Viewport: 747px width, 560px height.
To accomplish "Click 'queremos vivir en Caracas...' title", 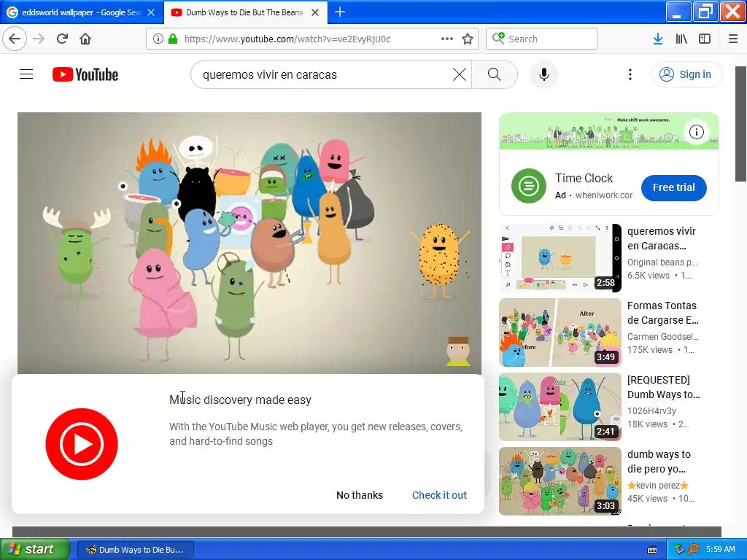I will (x=662, y=238).
